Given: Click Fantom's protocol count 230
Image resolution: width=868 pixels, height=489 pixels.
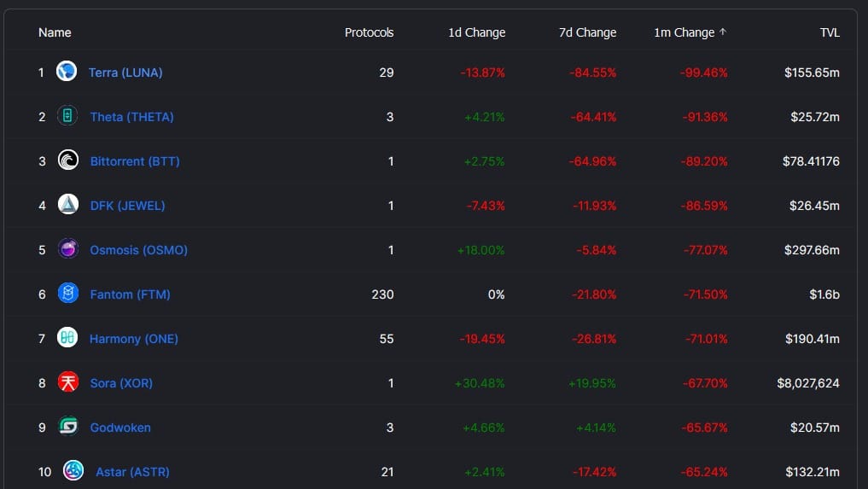Looking at the screenshot, I should click(x=382, y=294).
